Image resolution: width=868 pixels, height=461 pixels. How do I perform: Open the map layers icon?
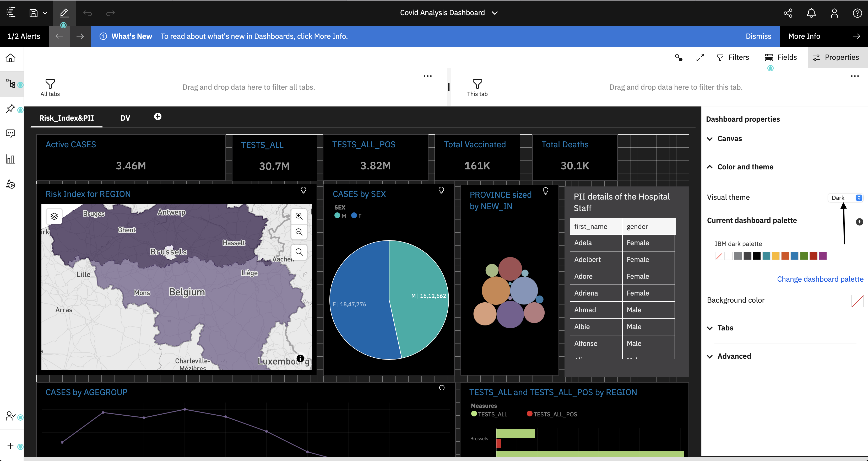[x=54, y=216]
